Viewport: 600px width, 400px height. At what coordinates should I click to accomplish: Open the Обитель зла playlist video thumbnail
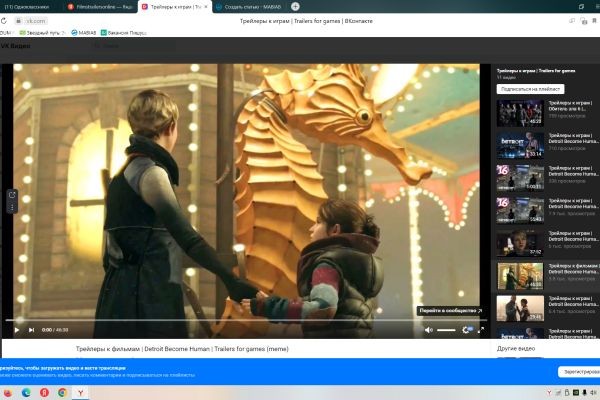click(x=520, y=113)
